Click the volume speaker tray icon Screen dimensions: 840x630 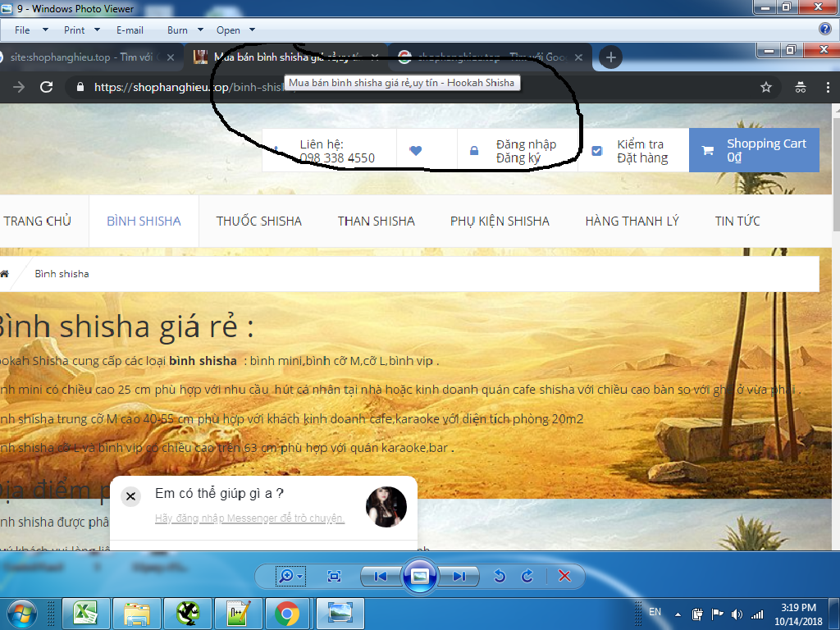tap(737, 614)
